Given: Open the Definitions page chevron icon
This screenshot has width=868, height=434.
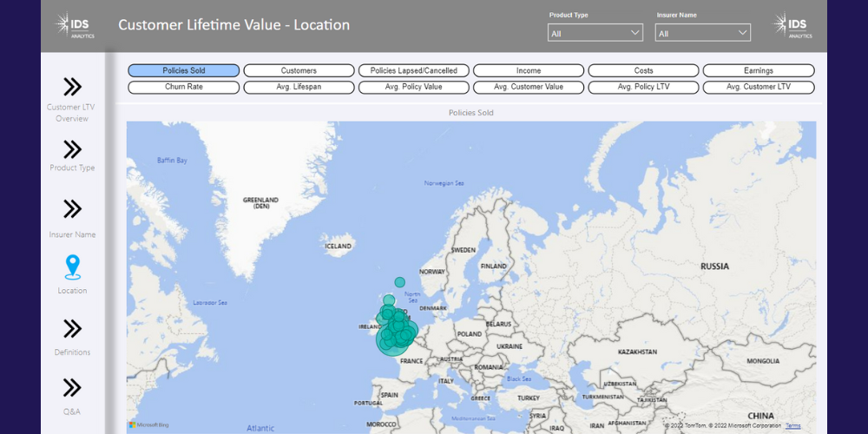Looking at the screenshot, I should pos(72,328).
